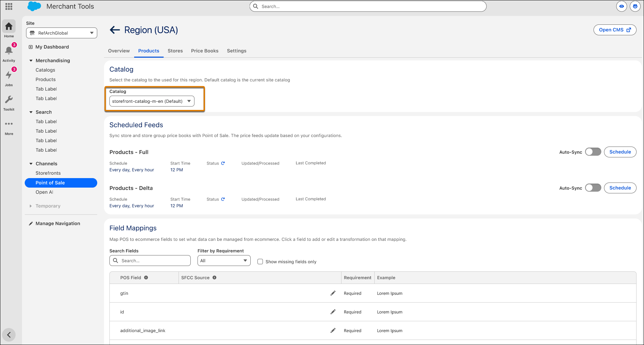Open the Settings tab
Screen dimensions: 644x345
click(x=236, y=51)
